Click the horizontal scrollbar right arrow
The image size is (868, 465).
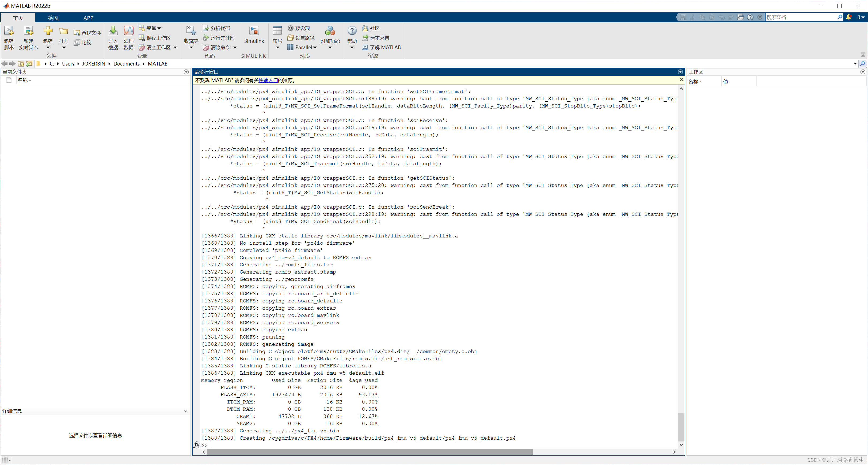point(674,452)
